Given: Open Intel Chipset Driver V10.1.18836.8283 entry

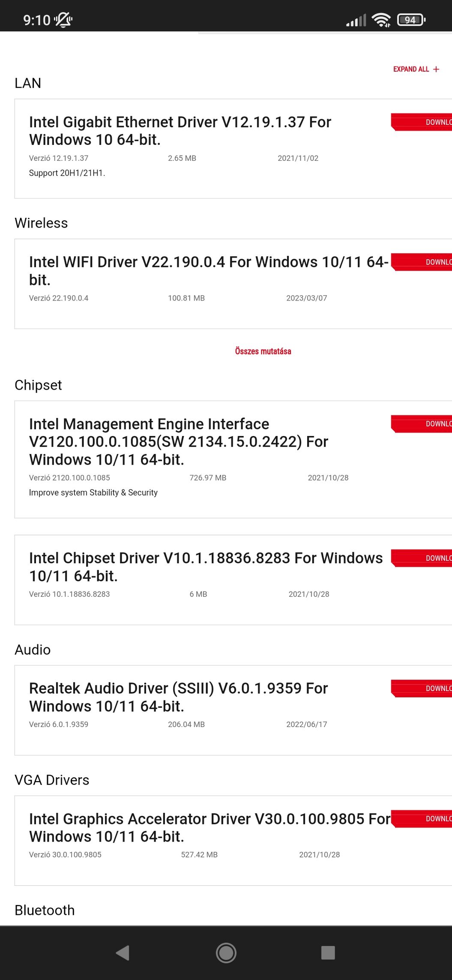Looking at the screenshot, I should [x=206, y=567].
